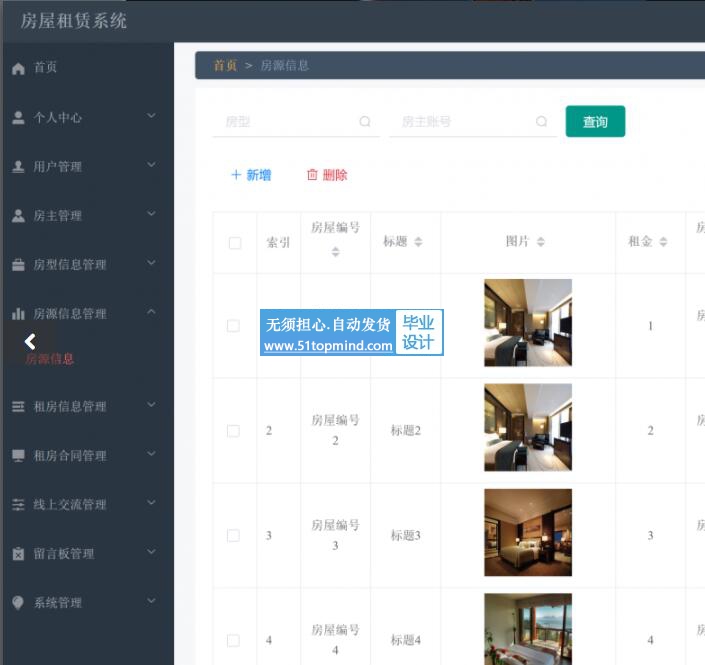
Task: Sort by 图片 column arrows
Action: 541,242
